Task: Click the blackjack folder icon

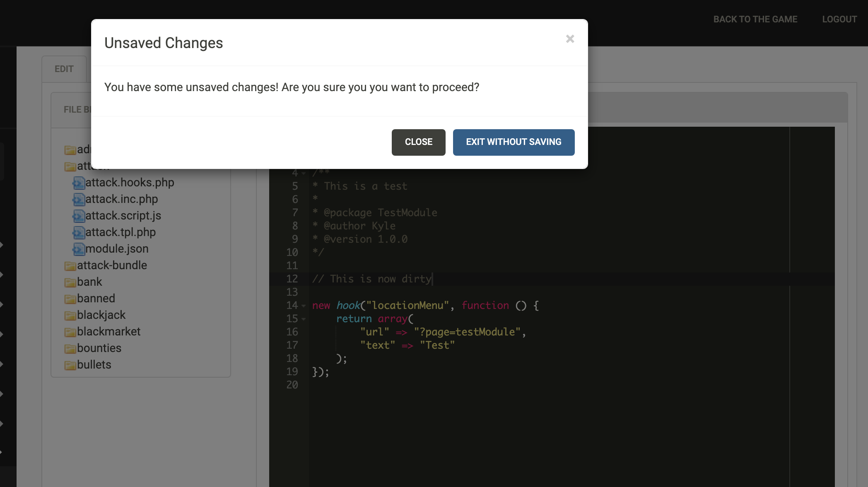Action: tap(70, 316)
